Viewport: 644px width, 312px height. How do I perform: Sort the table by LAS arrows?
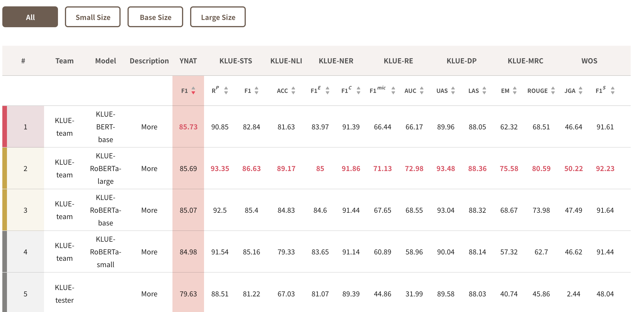[x=484, y=91]
